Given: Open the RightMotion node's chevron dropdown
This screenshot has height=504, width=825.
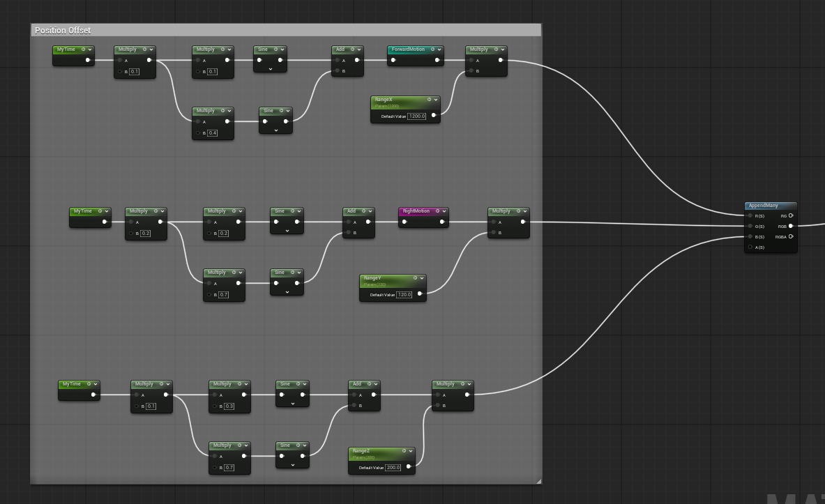Looking at the screenshot, I should tap(444, 211).
